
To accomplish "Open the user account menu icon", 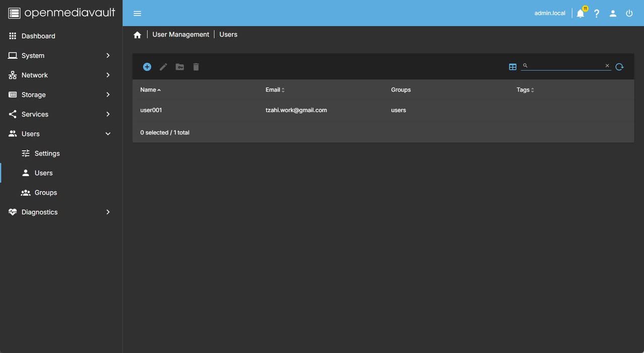I will tap(613, 14).
